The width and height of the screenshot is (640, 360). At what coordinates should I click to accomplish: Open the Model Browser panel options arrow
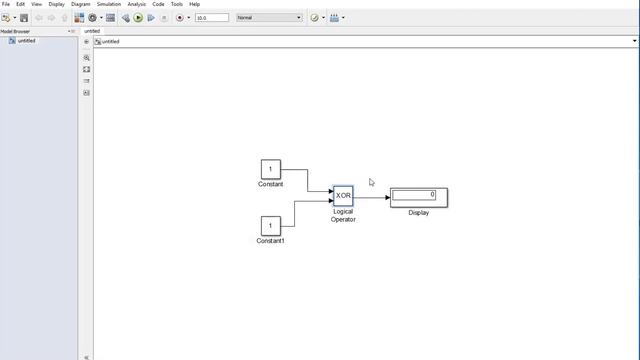point(69,31)
